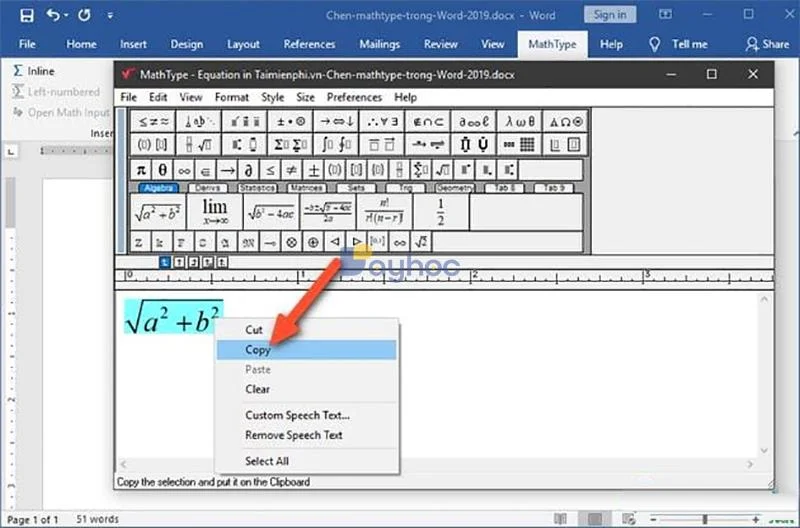Open the fraction and radical templates palette

click(x=198, y=145)
